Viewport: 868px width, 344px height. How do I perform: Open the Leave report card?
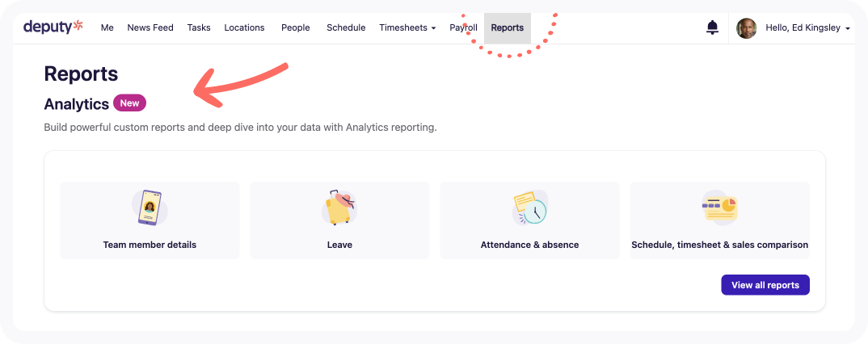pos(339,220)
